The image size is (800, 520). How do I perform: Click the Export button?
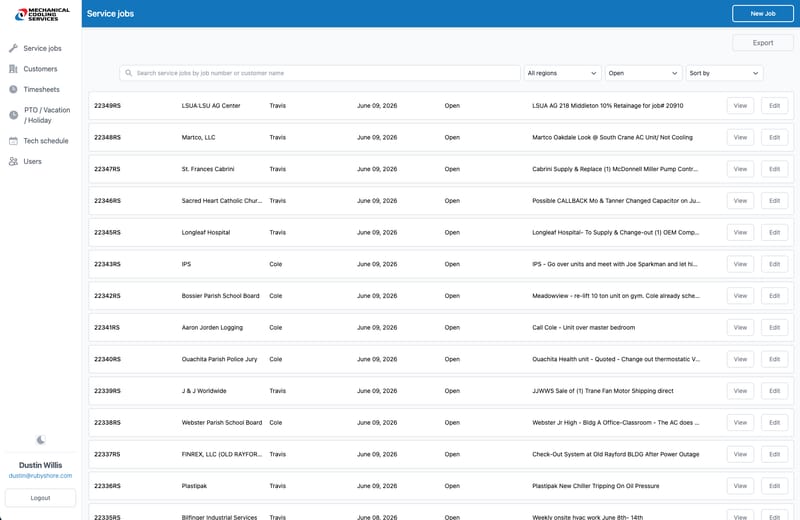point(763,43)
